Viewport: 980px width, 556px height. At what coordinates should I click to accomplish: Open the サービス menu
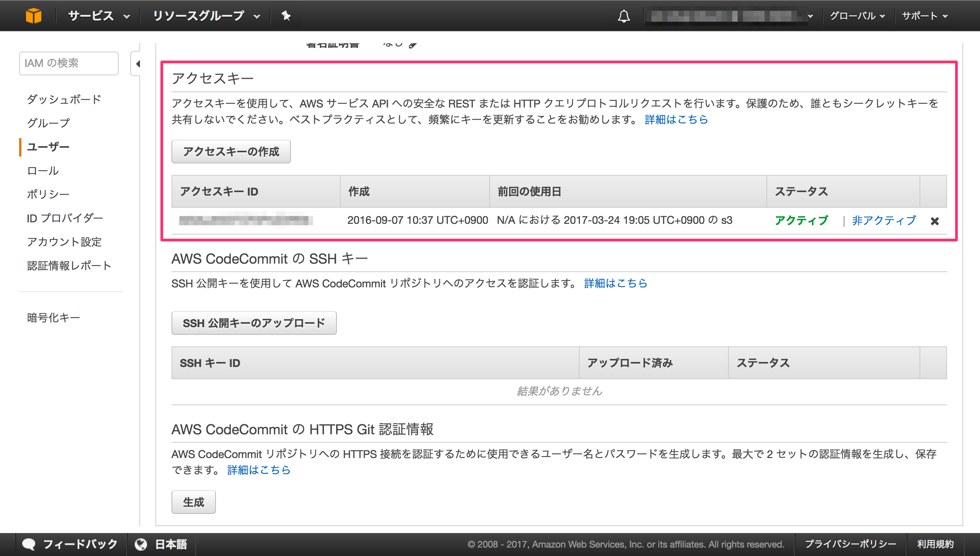coord(99,16)
